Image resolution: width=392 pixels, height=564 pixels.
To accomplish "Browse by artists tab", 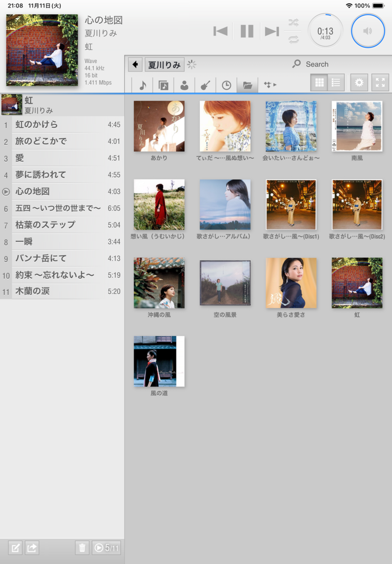I will 184,85.
